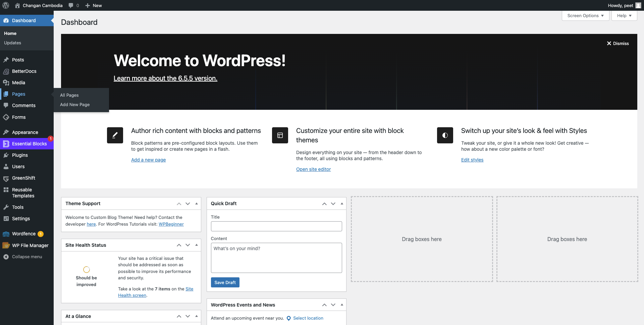Image resolution: width=644 pixels, height=325 pixels.
Task: Click the Quick Draft Title input field
Action: pos(276,226)
